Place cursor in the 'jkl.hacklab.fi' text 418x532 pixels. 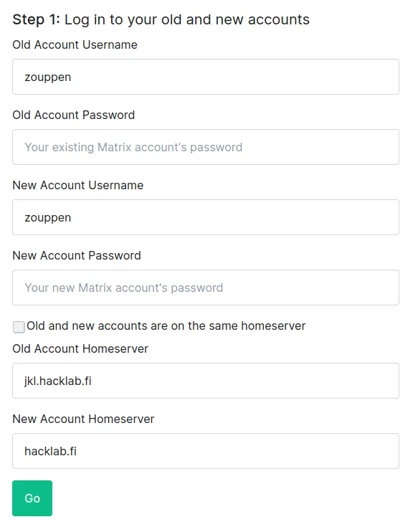point(58,381)
